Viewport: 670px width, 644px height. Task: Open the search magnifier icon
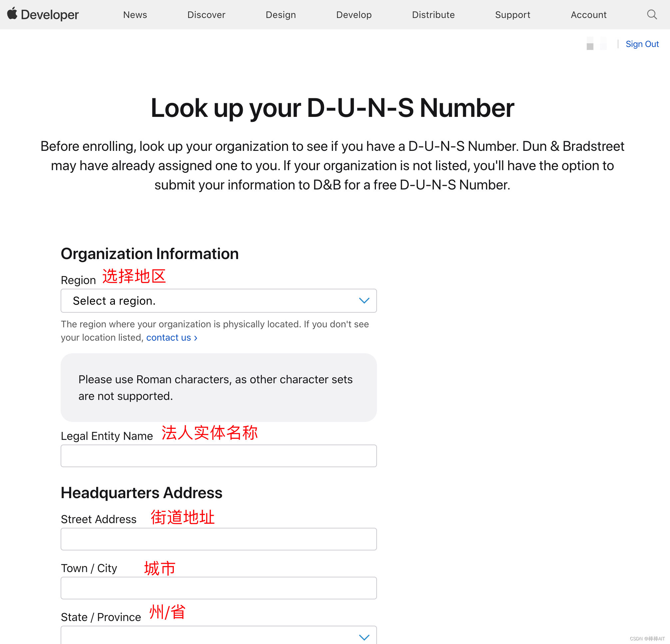point(652,15)
